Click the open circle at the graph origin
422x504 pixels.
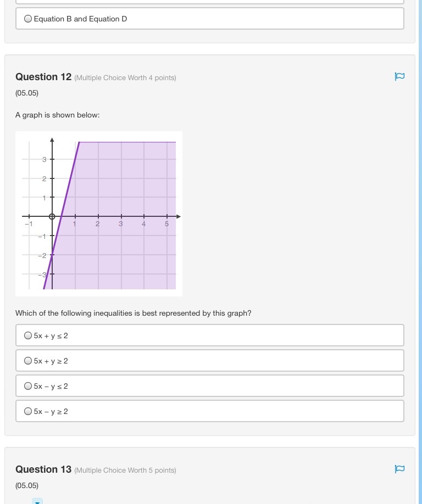coord(52,217)
